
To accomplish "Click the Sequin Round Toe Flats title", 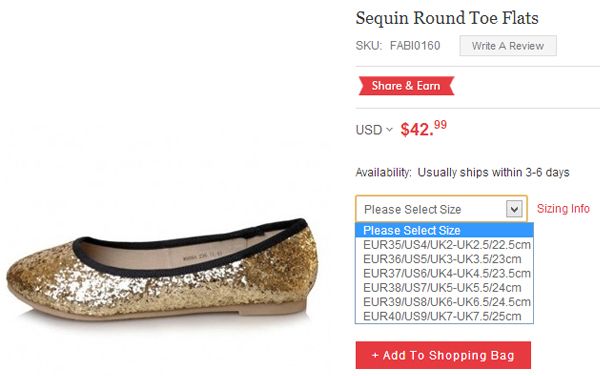I will click(x=447, y=18).
